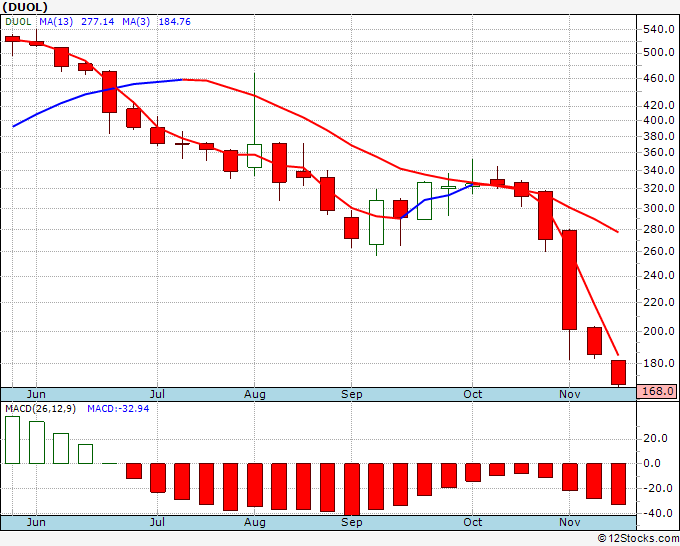680x546 pixels.
Task: Click Nov on the MACD panel time axis
Action: pos(569,522)
